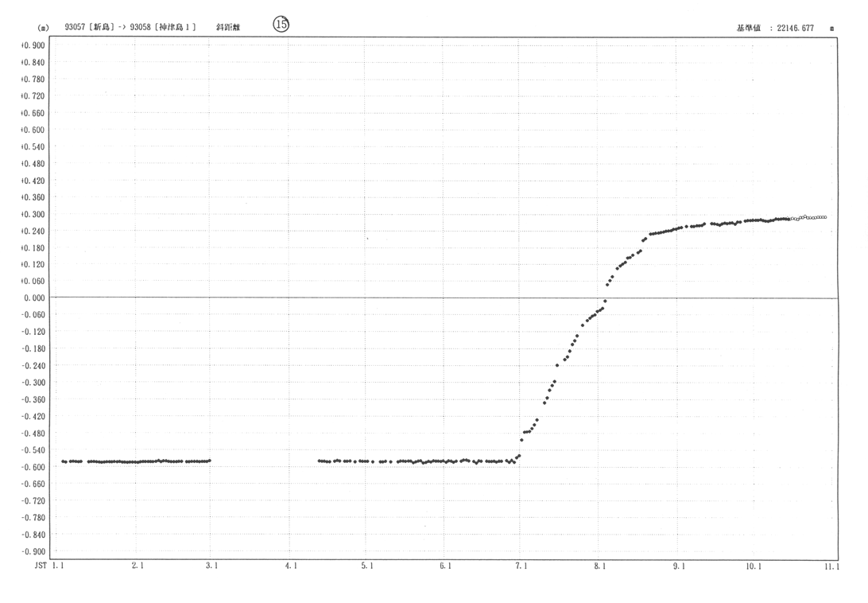Select the 斜距離 label in header
This screenshot has width=868, height=603.
coord(228,27)
